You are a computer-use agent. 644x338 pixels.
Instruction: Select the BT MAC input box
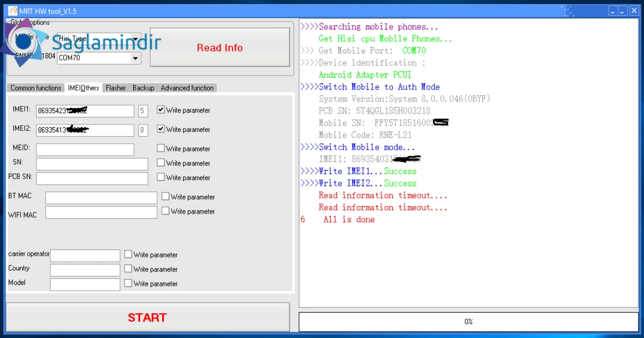tap(101, 198)
